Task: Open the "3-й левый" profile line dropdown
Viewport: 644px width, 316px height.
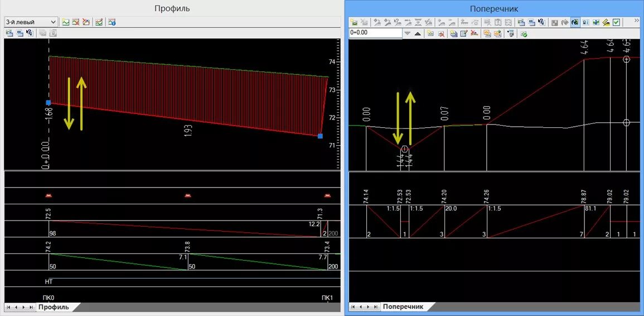Action: pos(31,22)
